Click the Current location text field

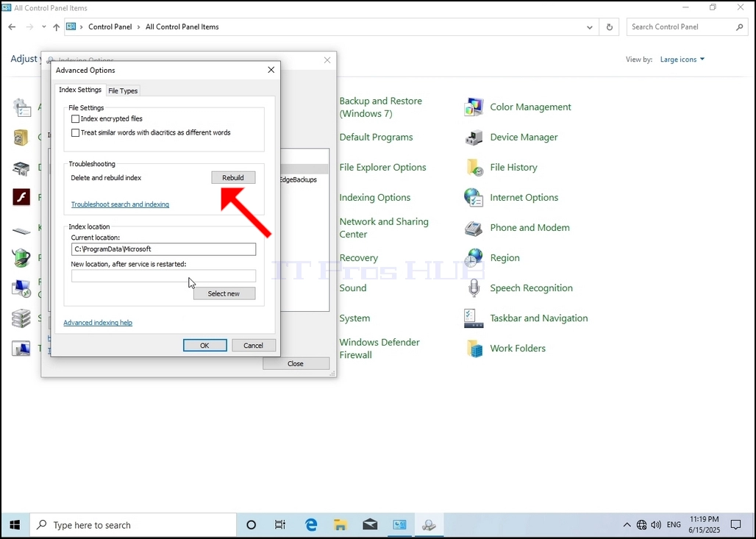click(x=163, y=249)
